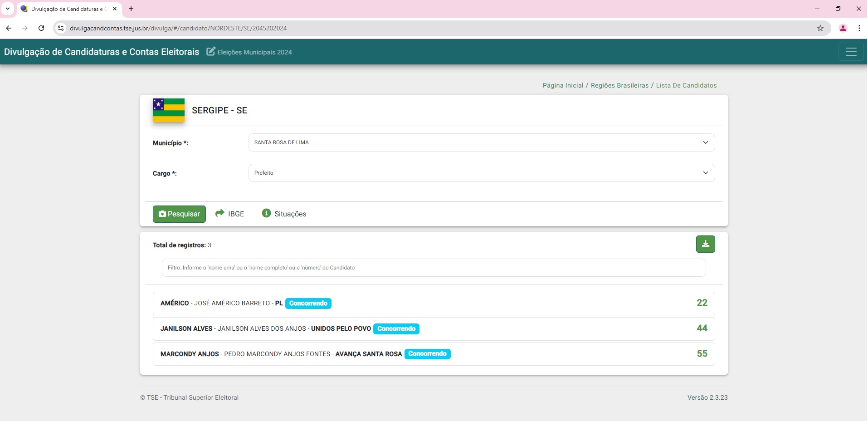Go back with browser back arrow
The width and height of the screenshot is (868, 421).
coord(9,28)
